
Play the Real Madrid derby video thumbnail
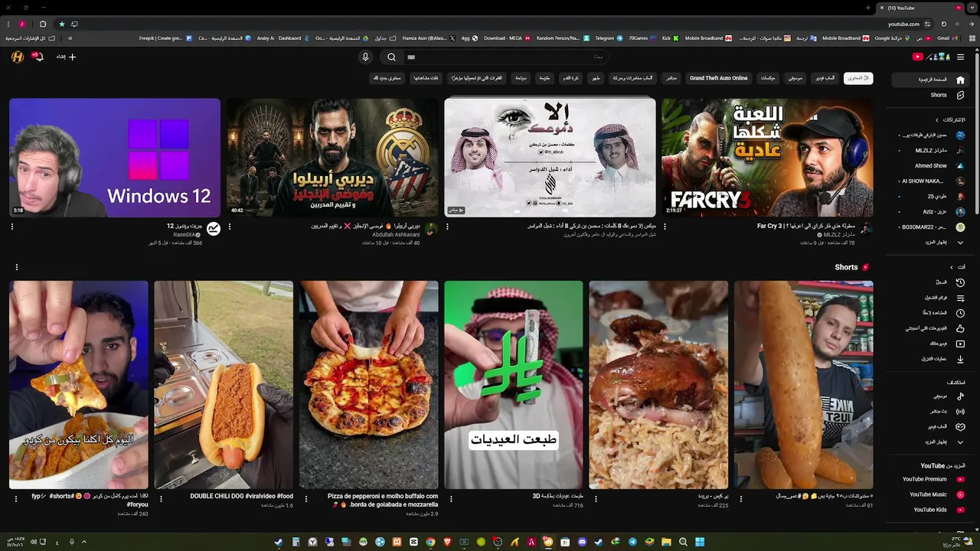coord(332,158)
